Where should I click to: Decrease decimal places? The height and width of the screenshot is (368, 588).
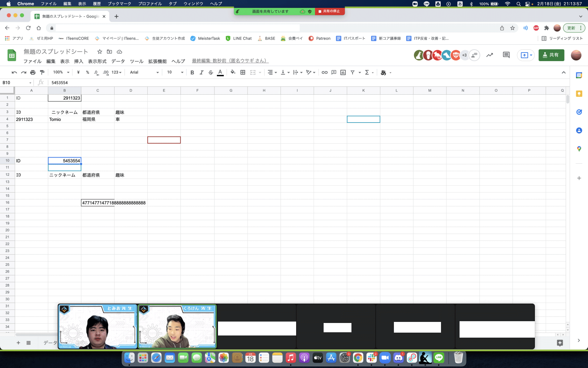pyautogui.click(x=96, y=73)
